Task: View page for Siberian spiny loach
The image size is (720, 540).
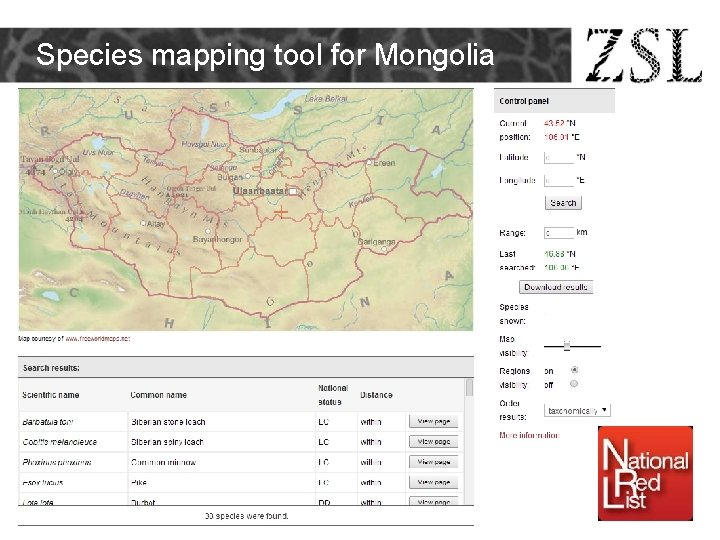Action: tap(433, 441)
